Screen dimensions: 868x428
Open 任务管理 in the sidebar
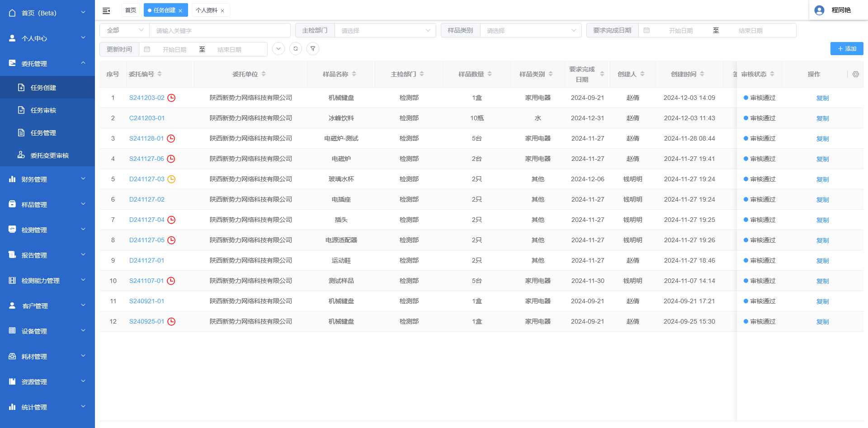pos(47,132)
